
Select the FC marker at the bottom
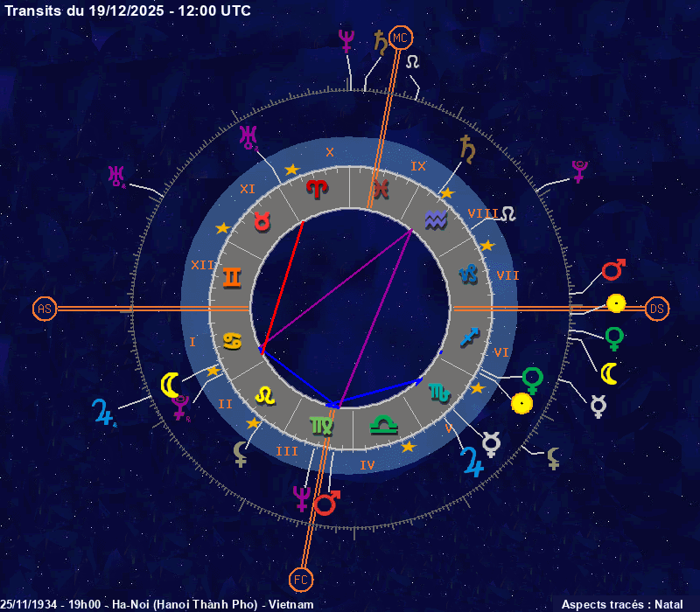tap(299, 578)
